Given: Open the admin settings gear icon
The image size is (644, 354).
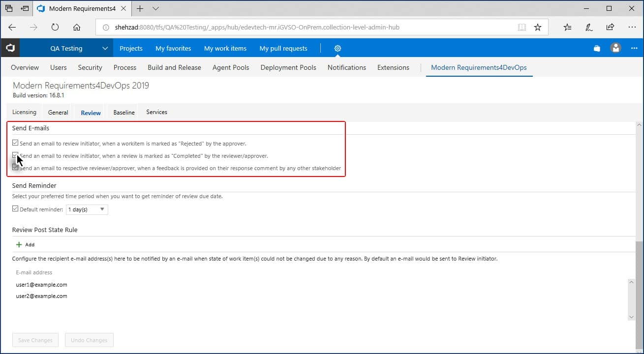Looking at the screenshot, I should tap(337, 48).
